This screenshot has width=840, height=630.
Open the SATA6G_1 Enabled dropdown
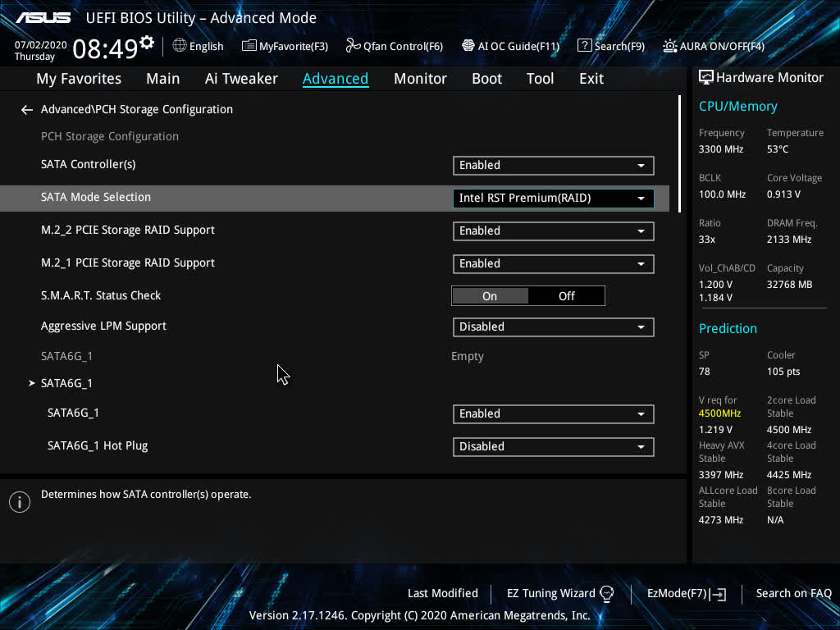[553, 413]
